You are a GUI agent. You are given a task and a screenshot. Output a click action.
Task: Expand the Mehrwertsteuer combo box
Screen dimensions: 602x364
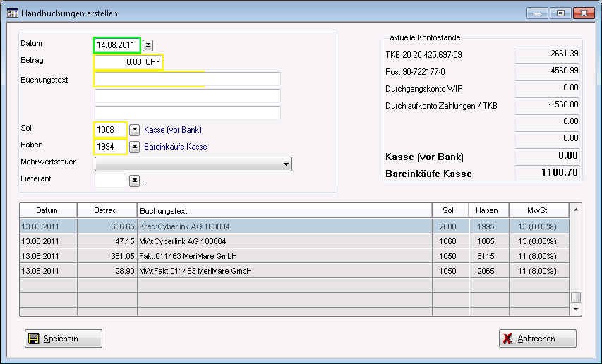(286, 164)
